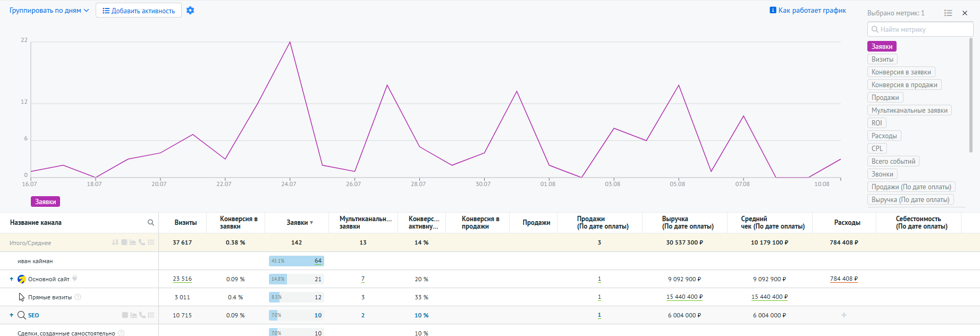Open chart settings gear icon
This screenshot has height=336, width=980.
(x=190, y=11)
